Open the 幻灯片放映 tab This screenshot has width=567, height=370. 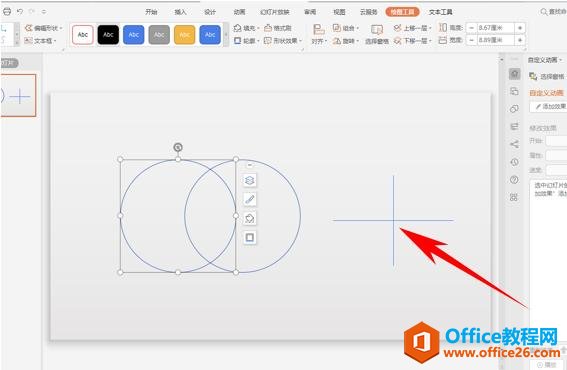pyautogui.click(x=275, y=12)
